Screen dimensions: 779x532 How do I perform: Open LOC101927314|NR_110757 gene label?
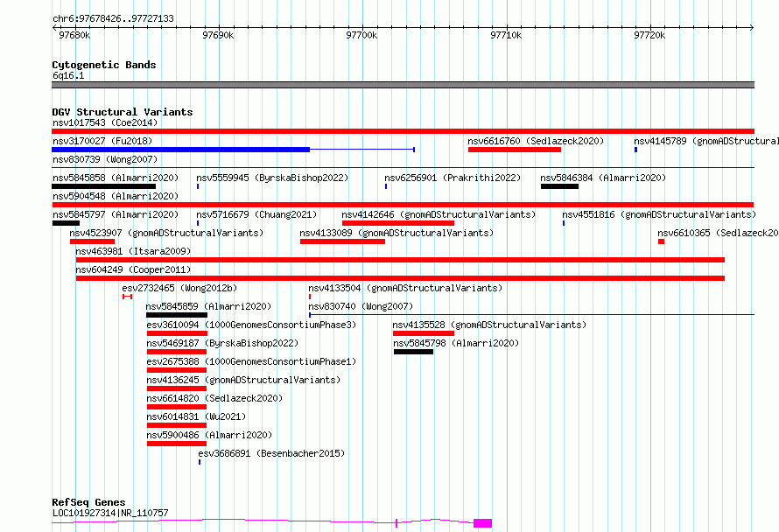click(110, 513)
